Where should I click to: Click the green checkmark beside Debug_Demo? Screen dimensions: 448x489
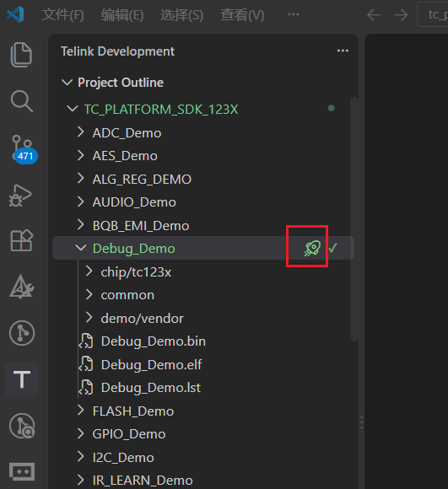(333, 248)
